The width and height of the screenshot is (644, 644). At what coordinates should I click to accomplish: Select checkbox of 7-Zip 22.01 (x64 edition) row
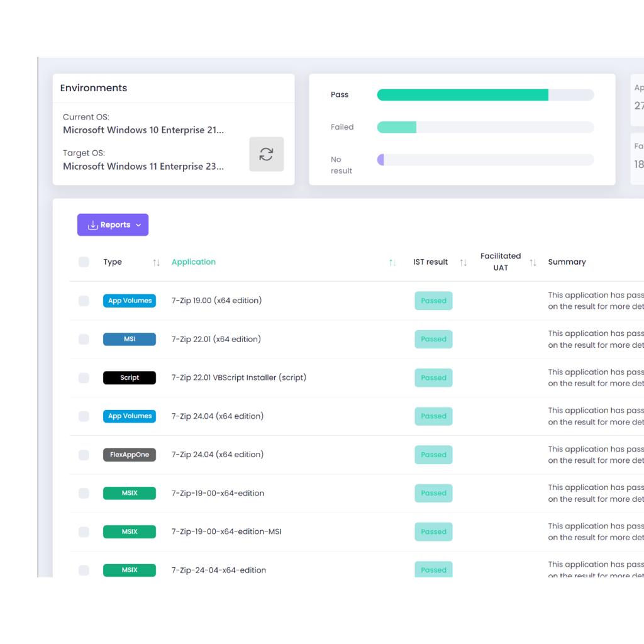point(84,339)
